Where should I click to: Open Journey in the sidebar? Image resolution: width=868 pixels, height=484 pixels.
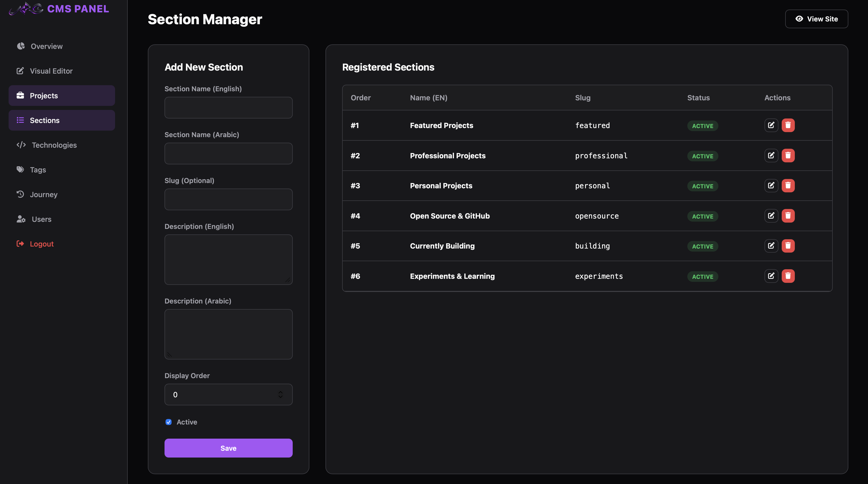point(62,194)
